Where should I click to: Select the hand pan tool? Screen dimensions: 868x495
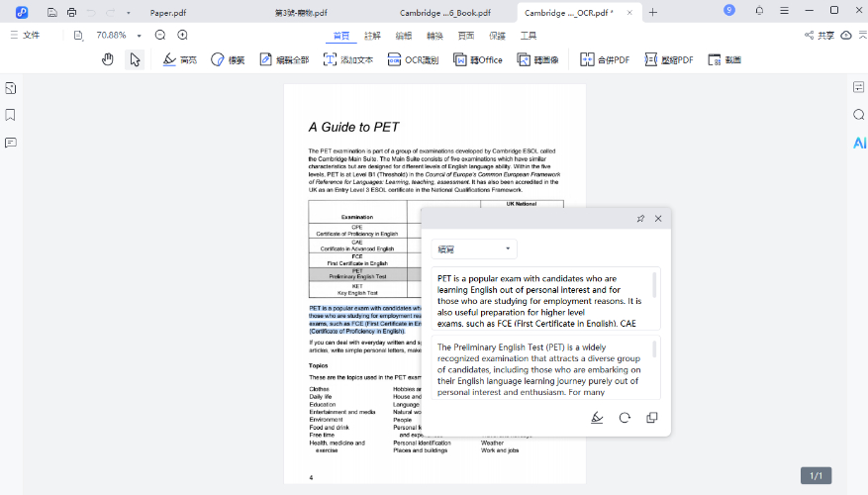[x=108, y=60]
